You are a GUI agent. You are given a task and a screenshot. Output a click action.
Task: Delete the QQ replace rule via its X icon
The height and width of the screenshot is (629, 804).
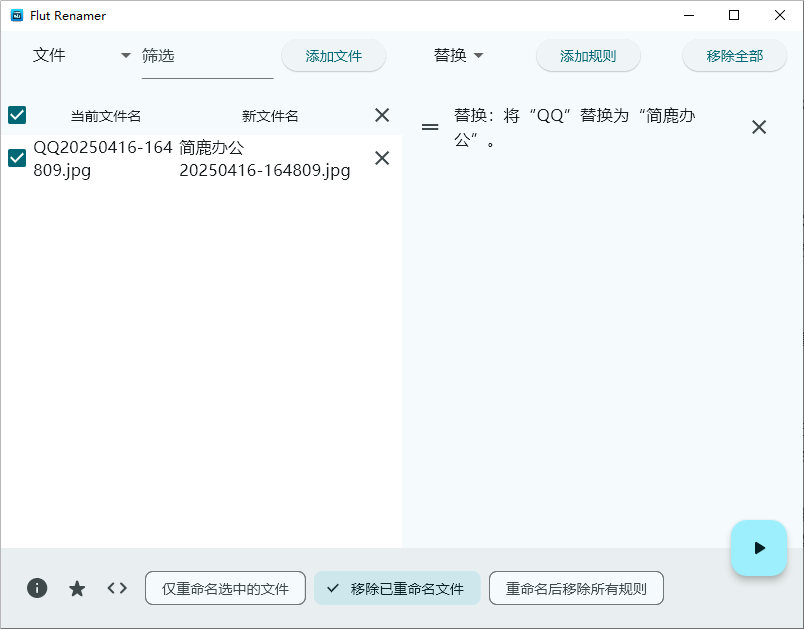tap(759, 127)
